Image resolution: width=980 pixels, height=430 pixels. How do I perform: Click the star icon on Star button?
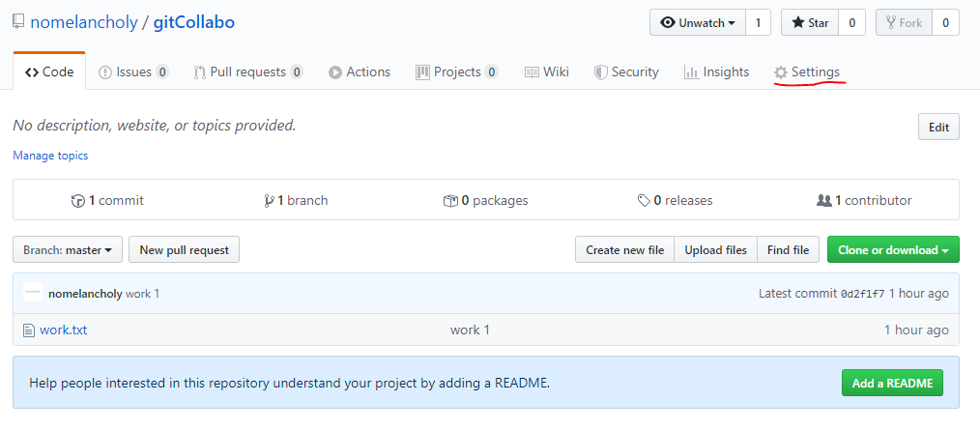798,22
